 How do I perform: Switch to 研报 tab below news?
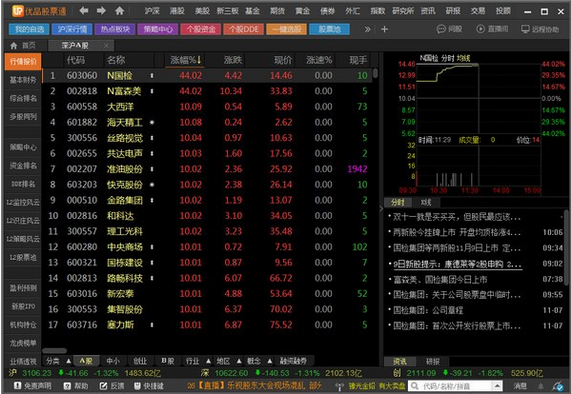[433, 362]
